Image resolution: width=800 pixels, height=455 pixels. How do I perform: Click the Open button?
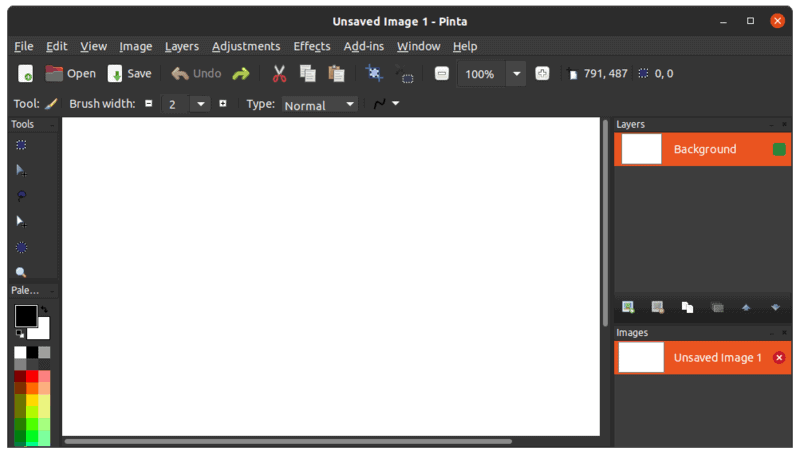coord(70,73)
